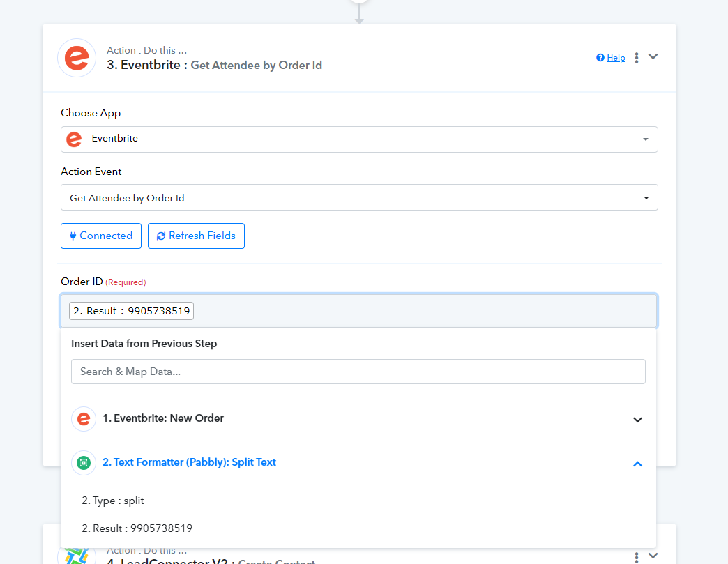The height and width of the screenshot is (564, 728).
Task: Select the mapped tag '2. Result : 9905738519'
Action: (x=131, y=311)
